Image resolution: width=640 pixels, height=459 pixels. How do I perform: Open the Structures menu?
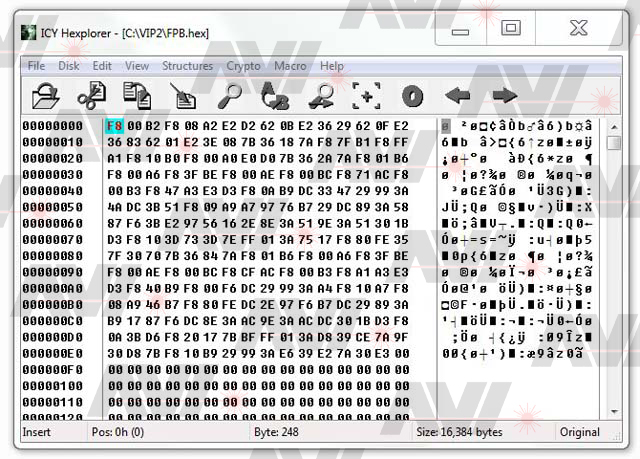tap(187, 66)
